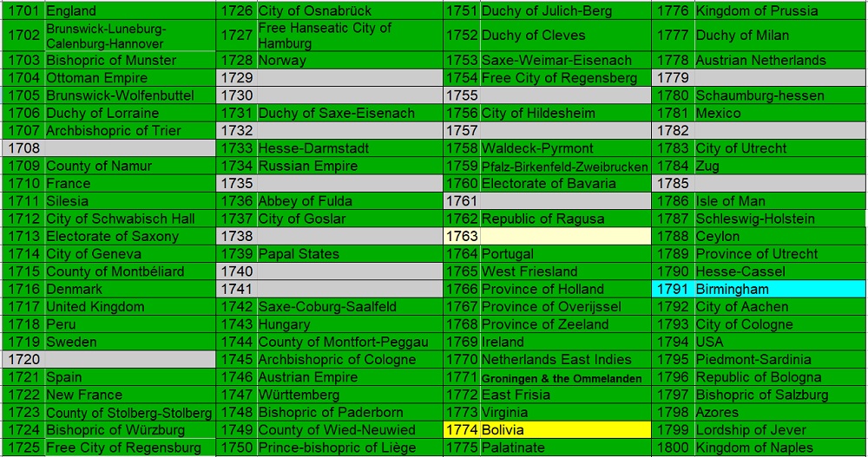
Task: Select the Duchy of Lorraine cell
Action: [x=129, y=113]
